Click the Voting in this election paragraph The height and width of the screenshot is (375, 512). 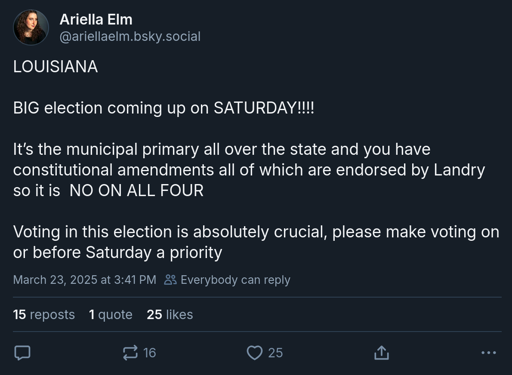(256, 242)
